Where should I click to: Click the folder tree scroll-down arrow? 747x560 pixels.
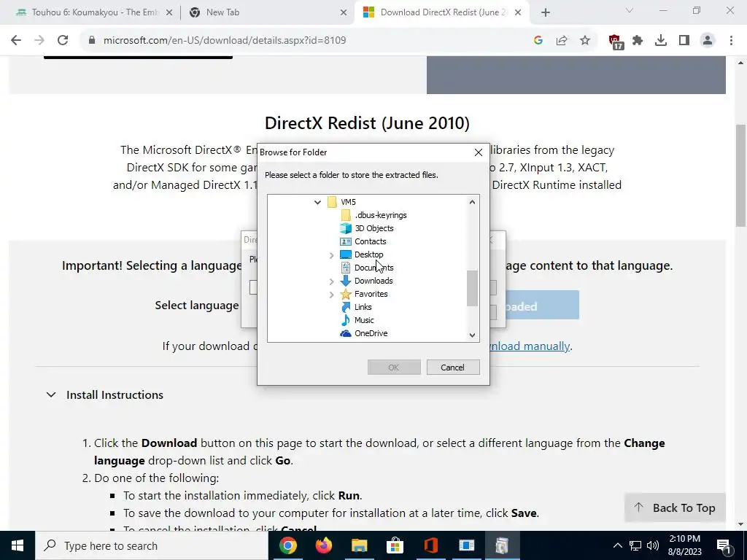[x=472, y=335]
